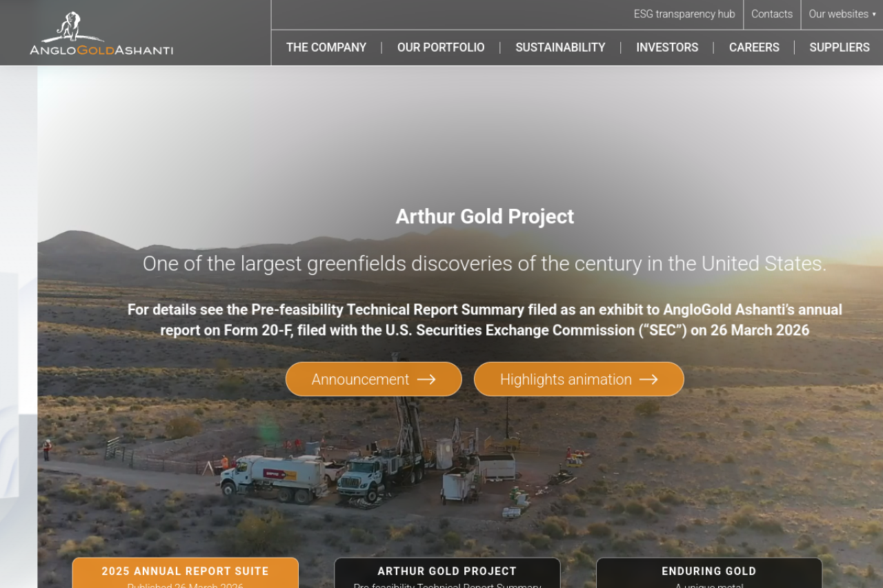883x588 pixels.
Task: Open THE COMPANY menu
Action: point(326,48)
